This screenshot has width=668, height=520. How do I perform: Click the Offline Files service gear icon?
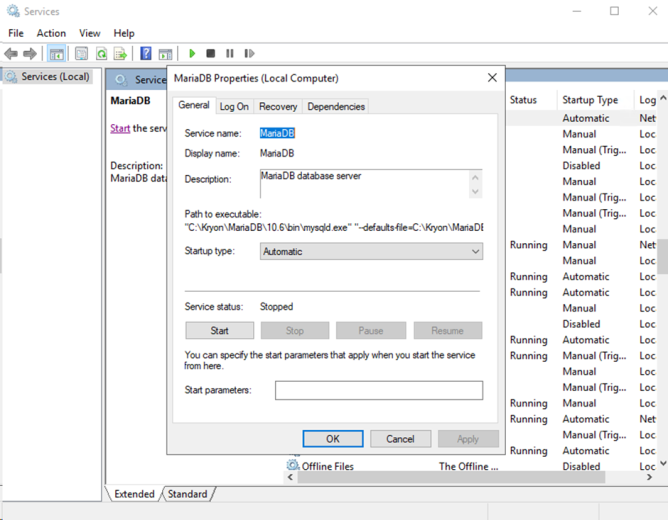(x=293, y=465)
